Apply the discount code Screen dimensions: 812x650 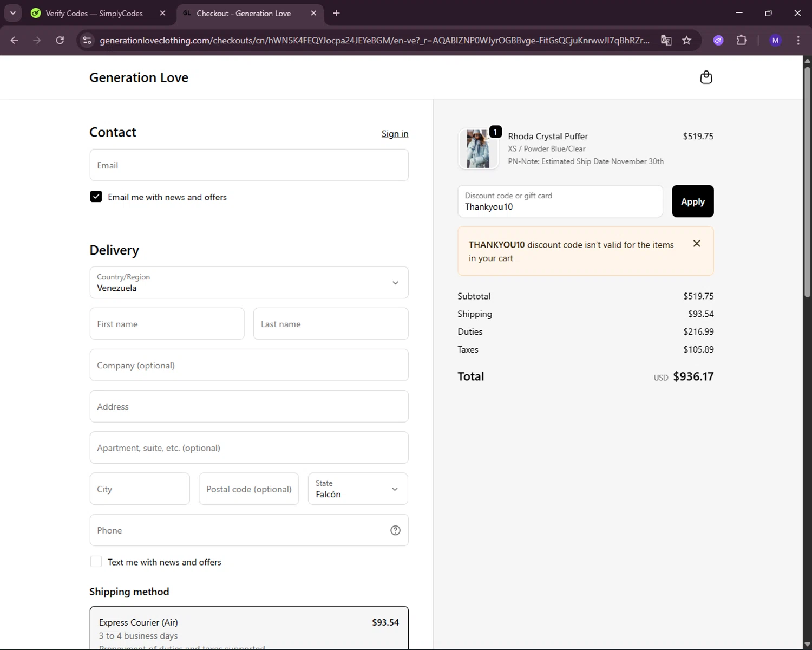point(692,201)
